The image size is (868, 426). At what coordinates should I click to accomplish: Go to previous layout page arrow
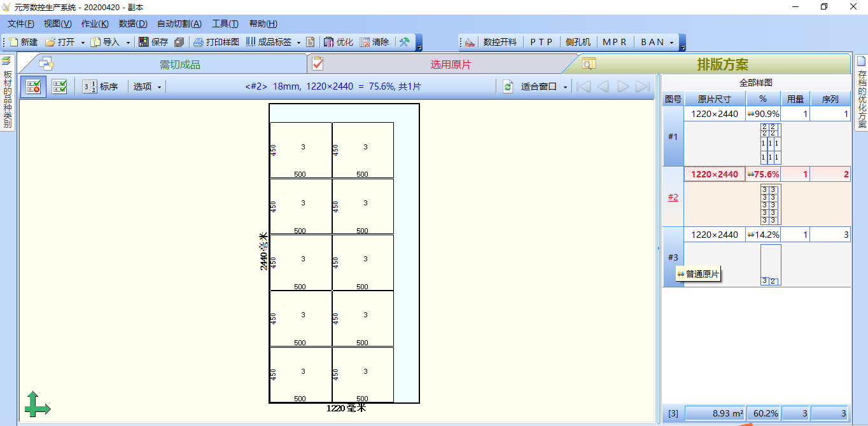point(603,86)
